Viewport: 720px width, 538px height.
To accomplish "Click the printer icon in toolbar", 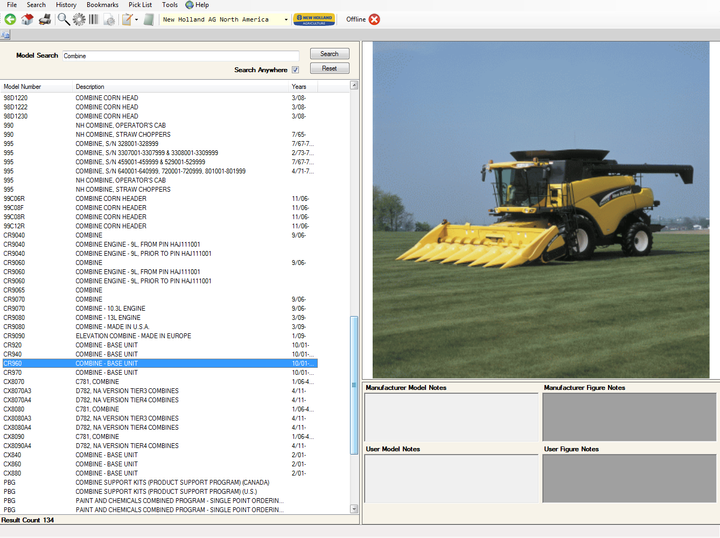I will click(45, 19).
